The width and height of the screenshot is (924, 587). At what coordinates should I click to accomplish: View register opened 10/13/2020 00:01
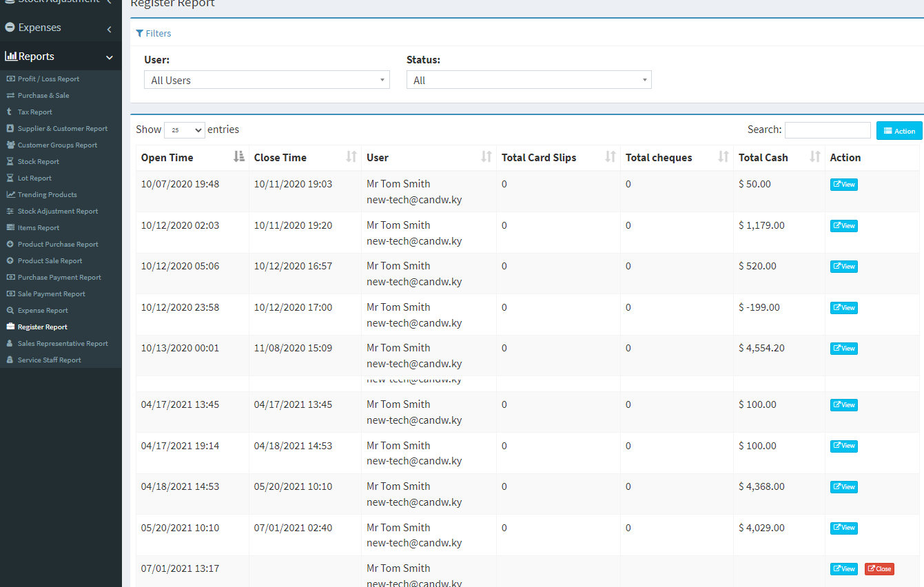[x=844, y=348]
